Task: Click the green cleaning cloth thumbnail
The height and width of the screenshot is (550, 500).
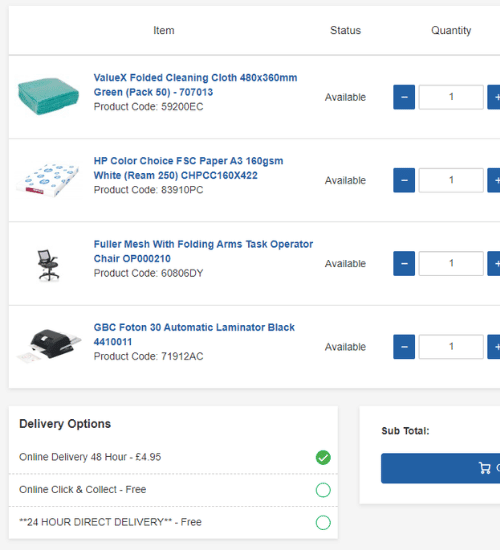Action: (48, 96)
